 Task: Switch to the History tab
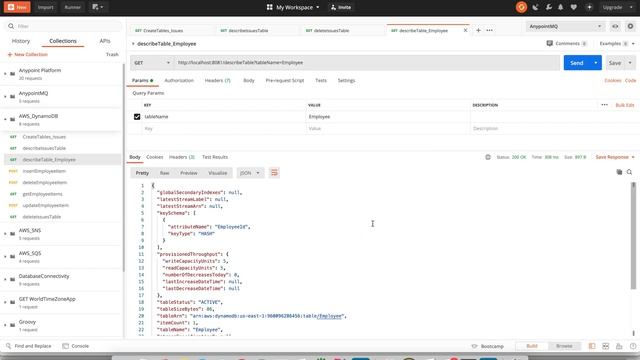(x=21, y=41)
